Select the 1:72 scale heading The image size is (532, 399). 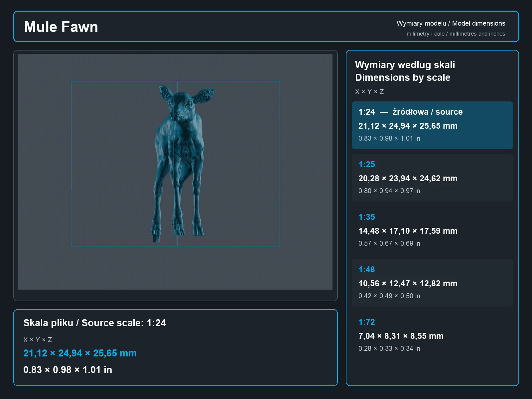point(367,322)
